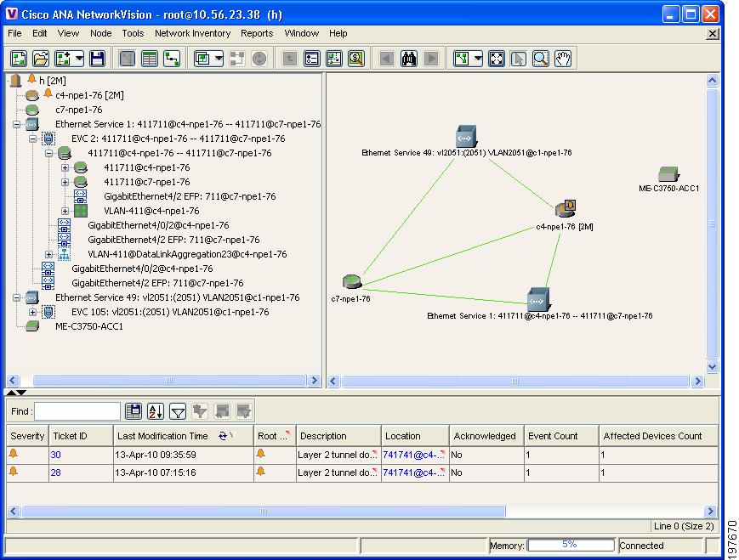The width and height of the screenshot is (739, 560).
Task: Expand the 411711@c4-npe1-76 child node
Action: coord(65,167)
